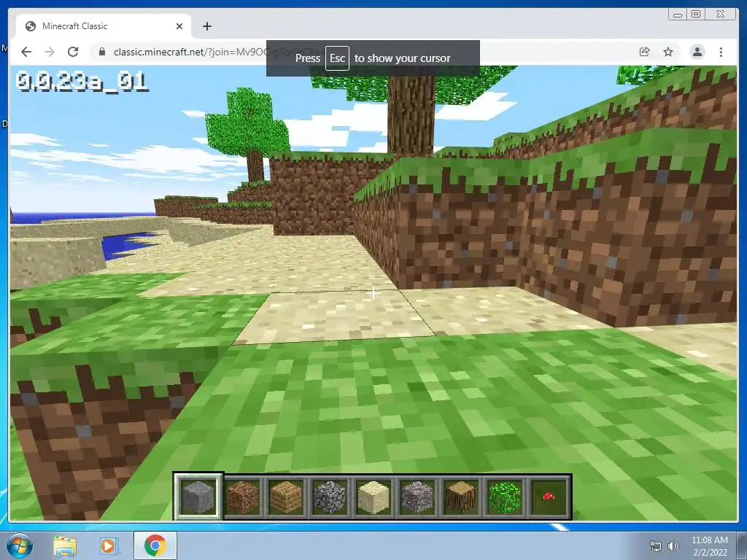Minimize the Chrome window
The image size is (747, 560).
pyautogui.click(x=678, y=15)
